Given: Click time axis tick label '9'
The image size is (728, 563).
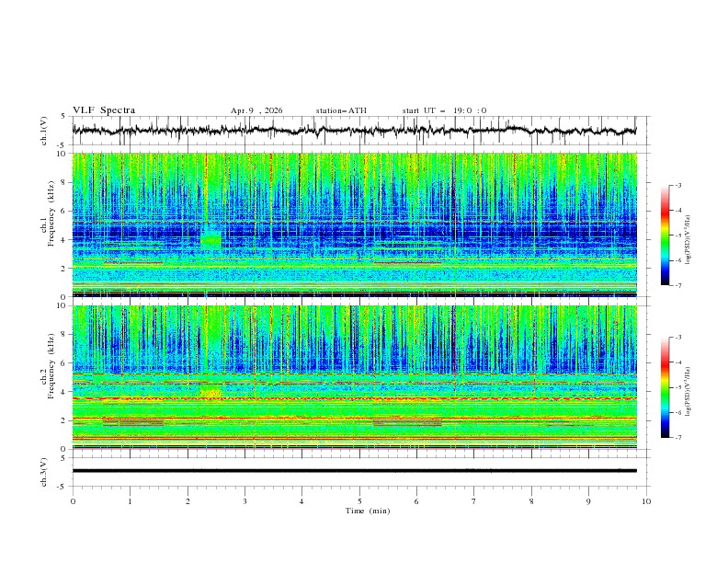Looking at the screenshot, I should 588,501.
